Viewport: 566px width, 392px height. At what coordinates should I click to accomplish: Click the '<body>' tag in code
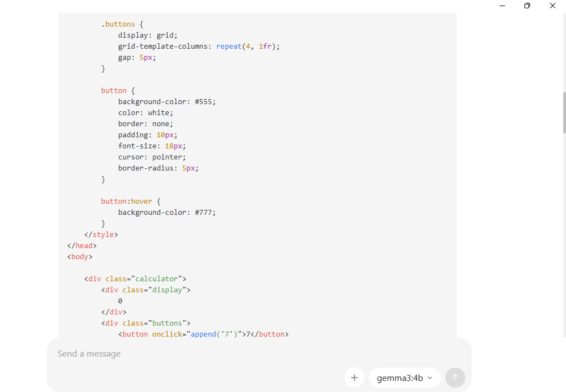click(80, 257)
